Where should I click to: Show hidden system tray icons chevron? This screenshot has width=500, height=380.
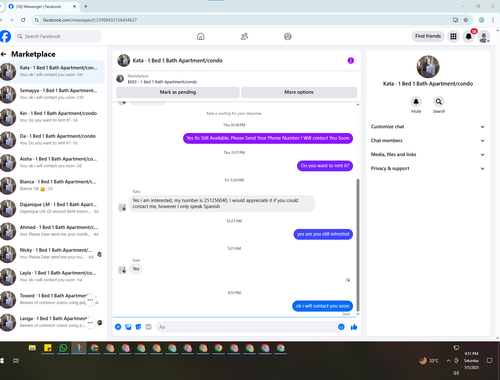pyautogui.click(x=449, y=360)
